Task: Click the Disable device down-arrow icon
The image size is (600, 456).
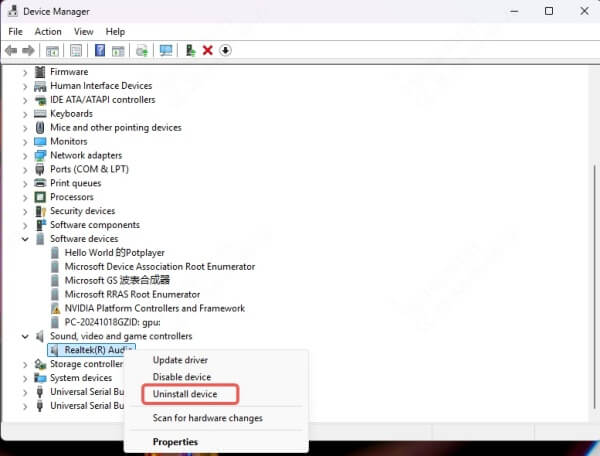Action: (225, 50)
